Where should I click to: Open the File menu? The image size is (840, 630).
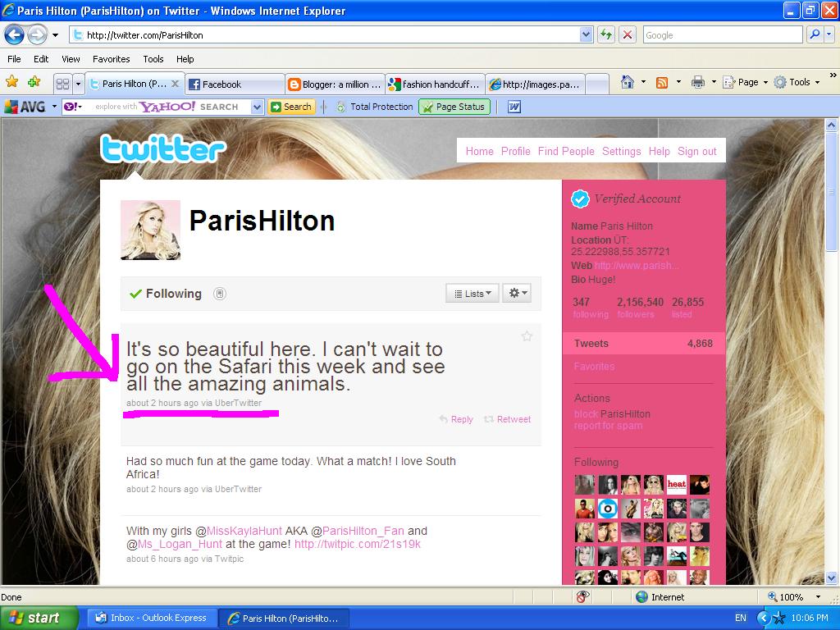[15, 59]
